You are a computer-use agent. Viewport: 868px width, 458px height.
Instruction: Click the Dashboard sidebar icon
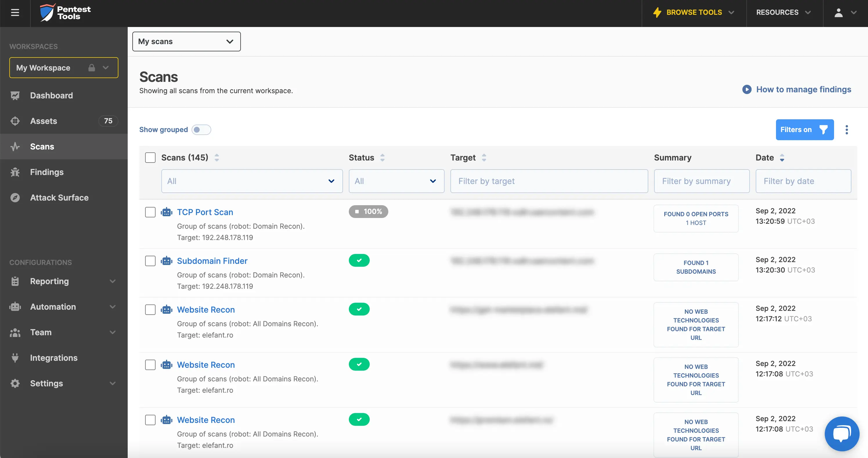click(15, 95)
